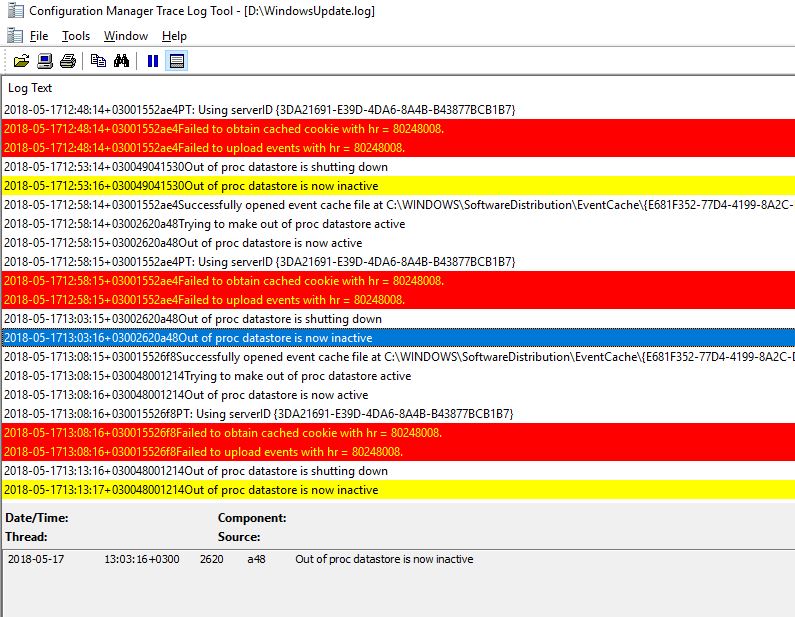Toggle the details pane toolbar button
795x617 pixels.
(x=176, y=61)
